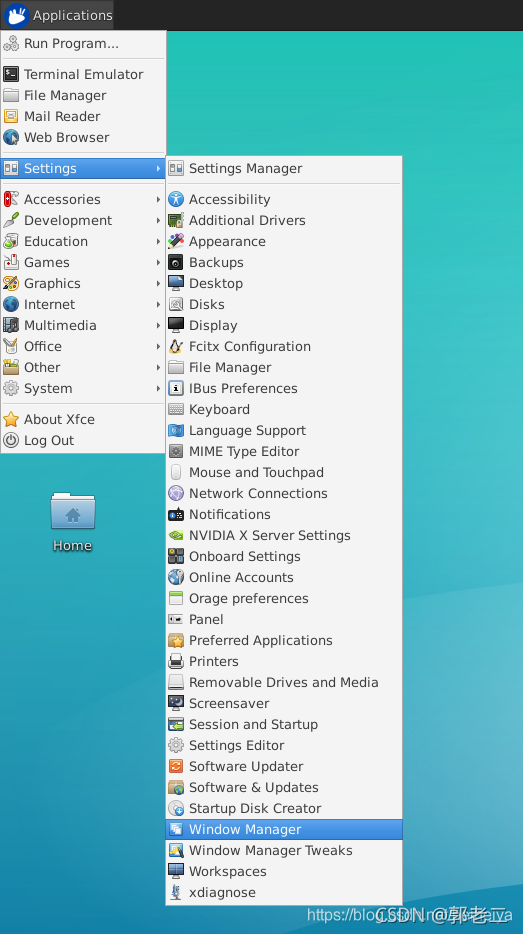The image size is (523, 934).
Task: Click the Accessibility icon
Action: (176, 200)
